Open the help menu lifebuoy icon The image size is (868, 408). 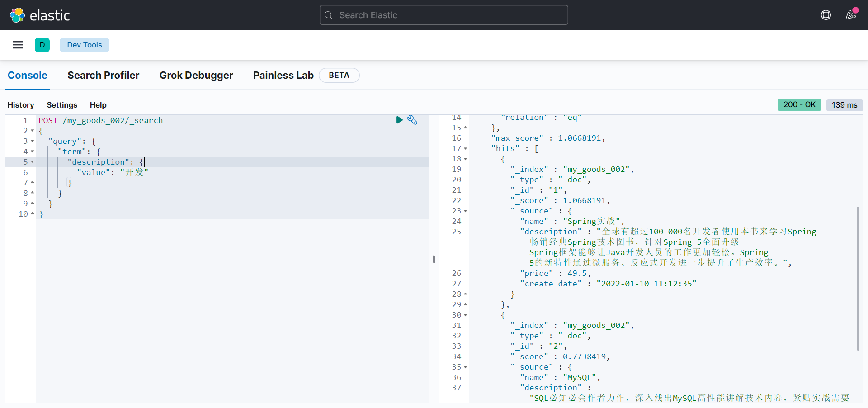(826, 15)
